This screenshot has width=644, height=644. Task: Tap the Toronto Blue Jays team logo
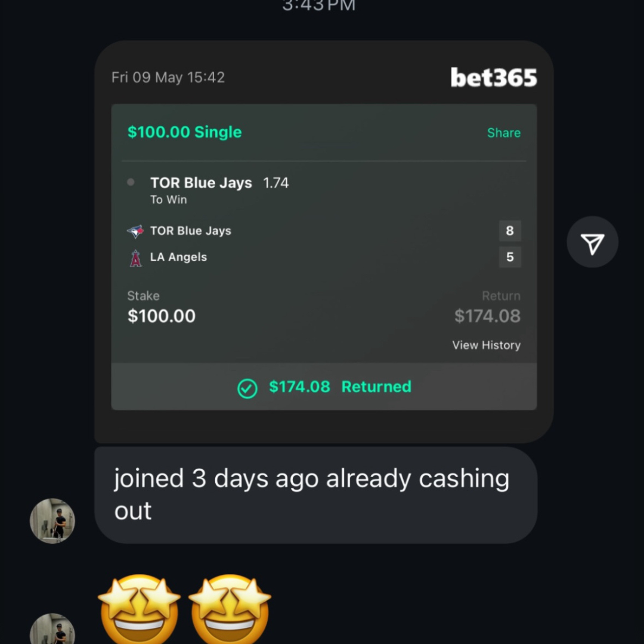point(135,231)
